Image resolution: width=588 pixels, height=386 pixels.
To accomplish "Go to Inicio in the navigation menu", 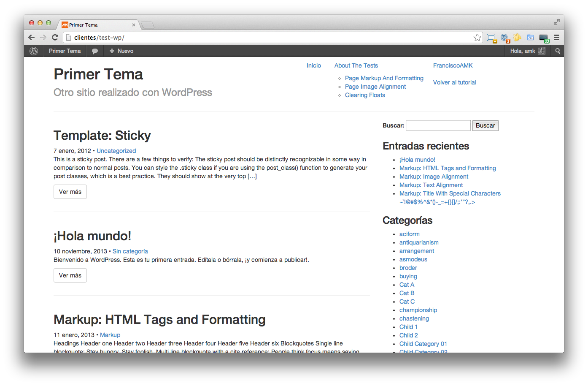I will [313, 65].
